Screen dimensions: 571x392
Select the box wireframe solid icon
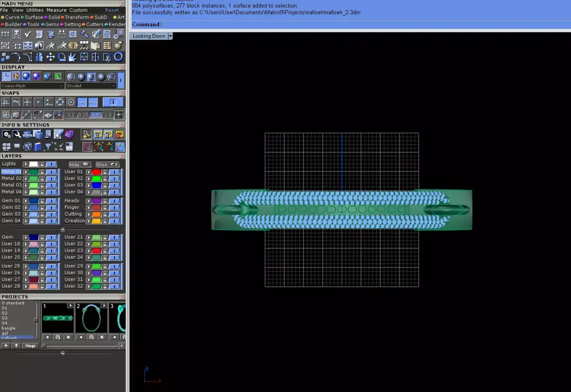coord(39,34)
